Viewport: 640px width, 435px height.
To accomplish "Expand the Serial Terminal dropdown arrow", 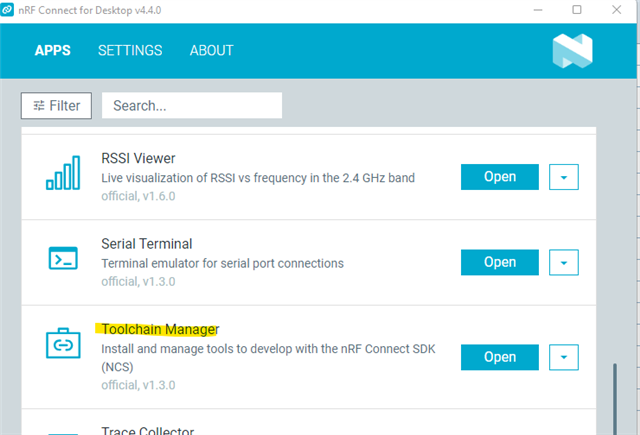I will click(564, 262).
